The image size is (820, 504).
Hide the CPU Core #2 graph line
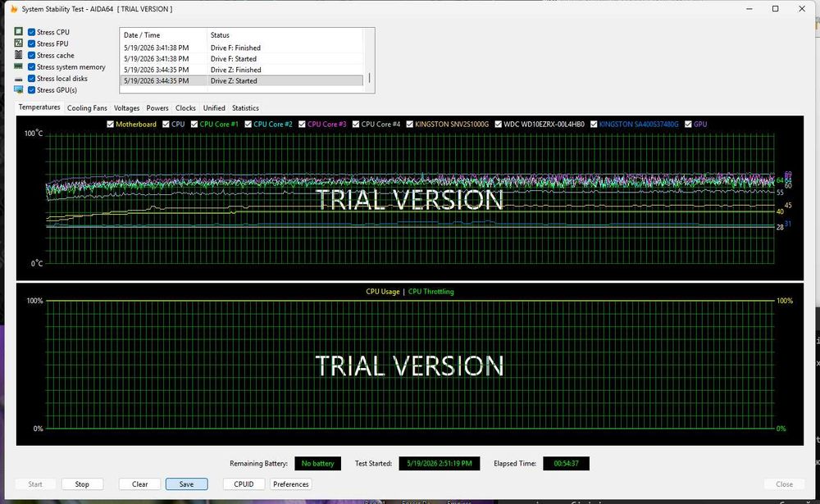tap(248, 124)
